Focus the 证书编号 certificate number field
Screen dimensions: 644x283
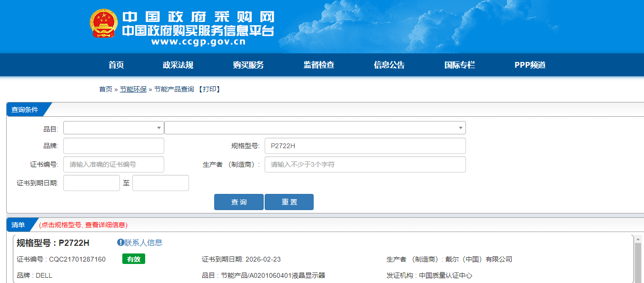114,164
